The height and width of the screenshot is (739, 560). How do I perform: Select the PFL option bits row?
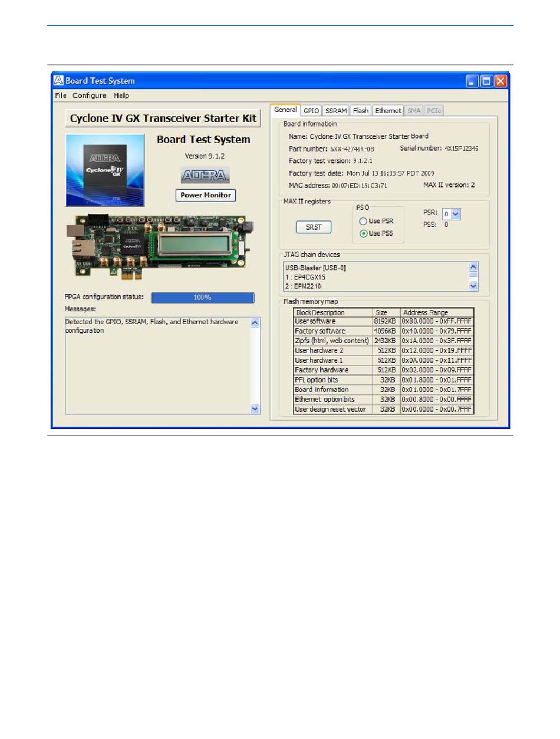[383, 380]
